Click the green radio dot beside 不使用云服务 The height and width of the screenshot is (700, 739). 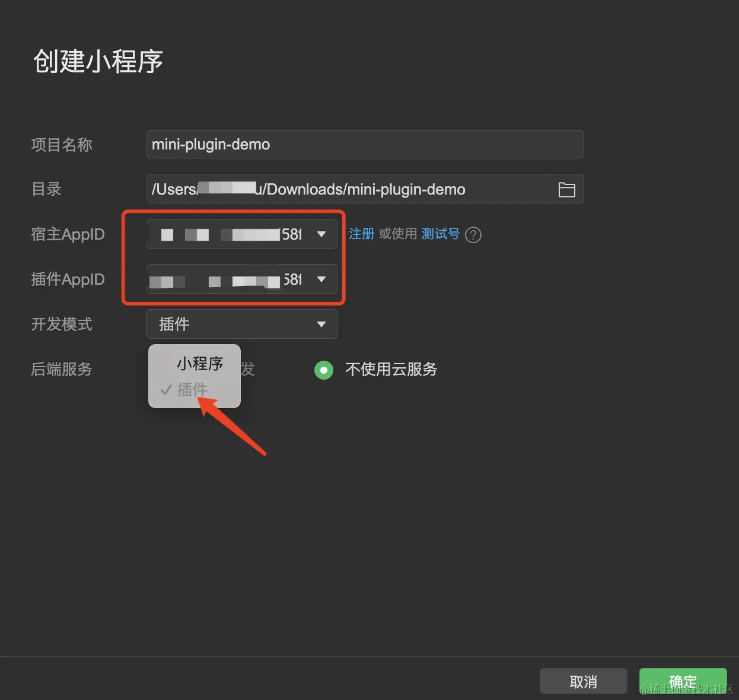click(x=324, y=370)
